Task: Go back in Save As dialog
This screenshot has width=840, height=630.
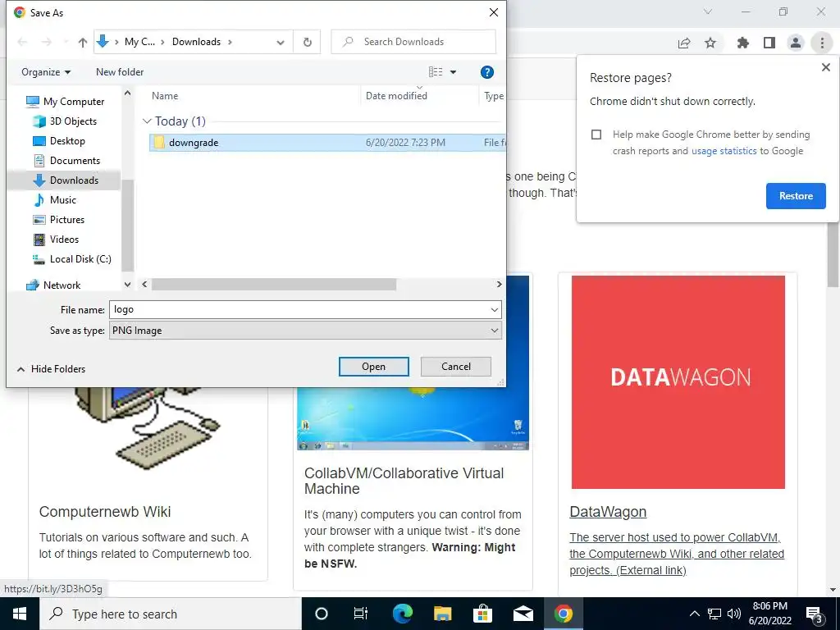Action: tap(22, 42)
